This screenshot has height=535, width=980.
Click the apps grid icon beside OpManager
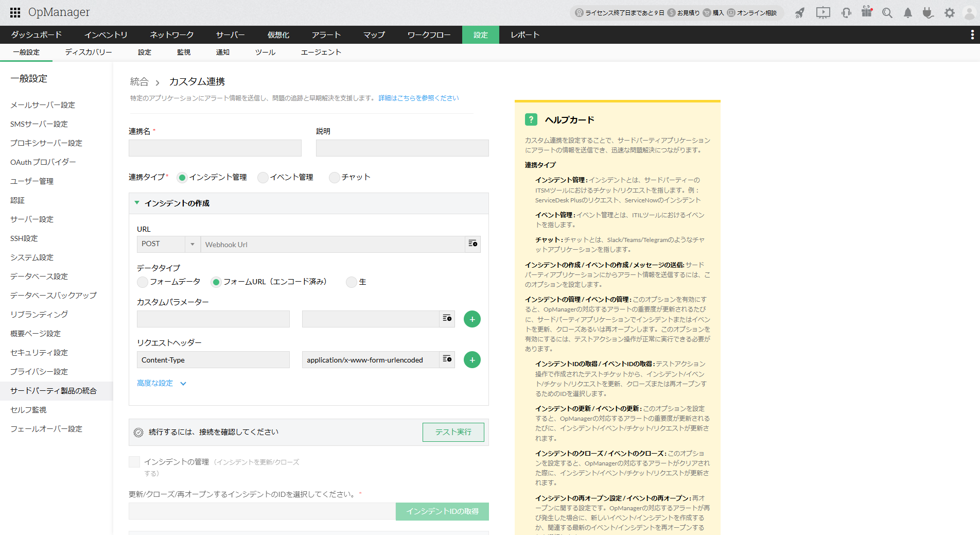coord(15,12)
